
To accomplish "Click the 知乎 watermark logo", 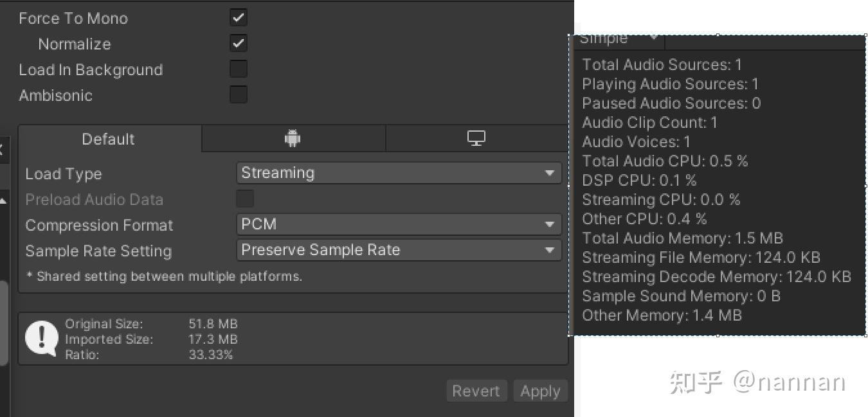I will pyautogui.click(x=696, y=382).
